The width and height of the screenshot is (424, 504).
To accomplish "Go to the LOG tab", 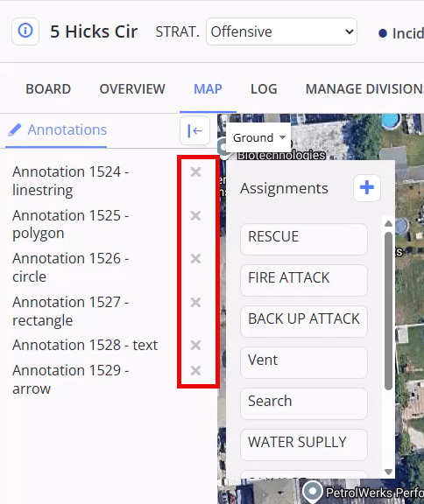I will coord(264,89).
